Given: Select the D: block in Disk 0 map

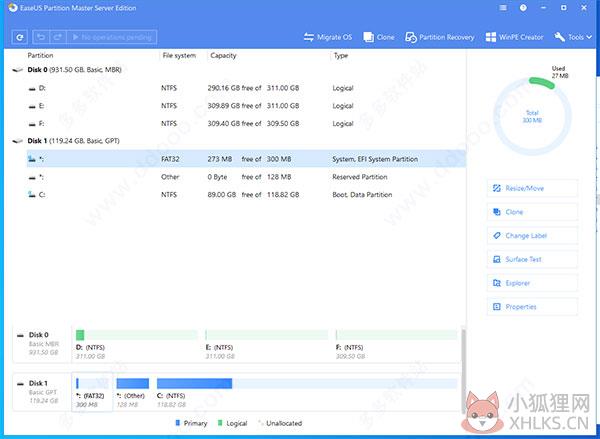Looking at the screenshot, I should point(136,344).
